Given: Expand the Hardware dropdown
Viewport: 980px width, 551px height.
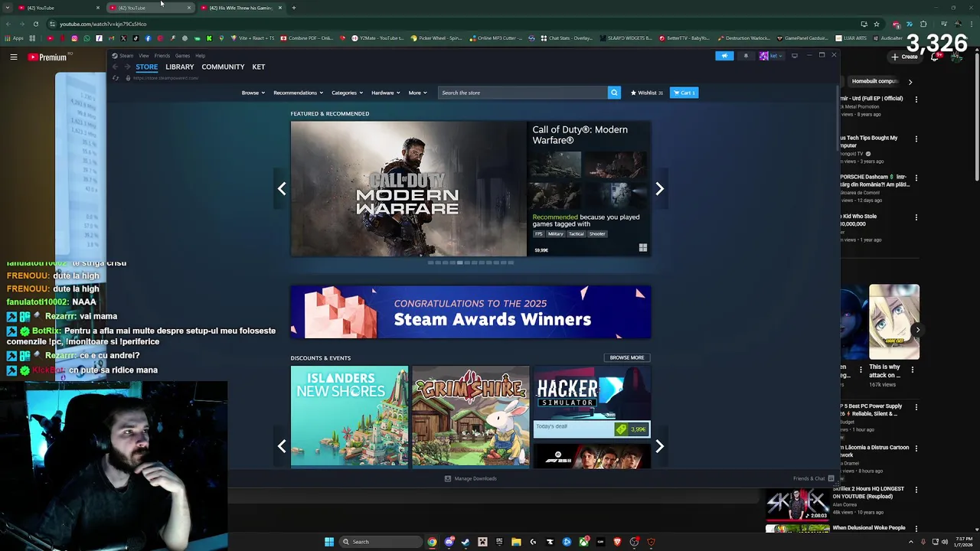Looking at the screenshot, I should click(385, 93).
